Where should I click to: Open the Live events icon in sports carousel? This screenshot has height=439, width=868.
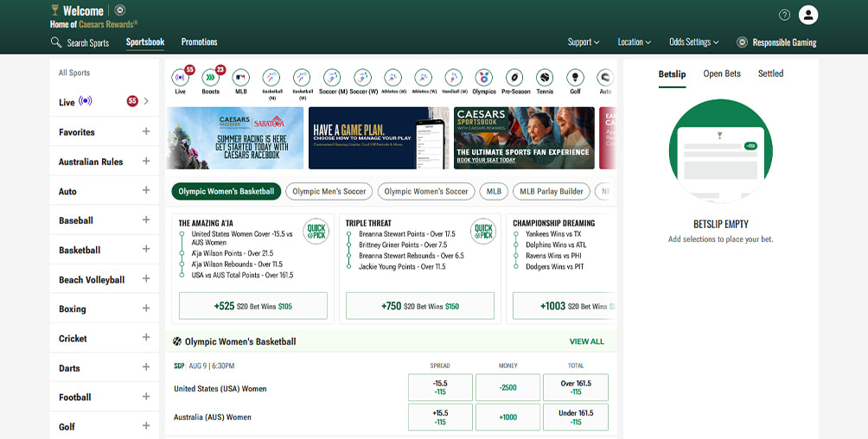click(181, 78)
